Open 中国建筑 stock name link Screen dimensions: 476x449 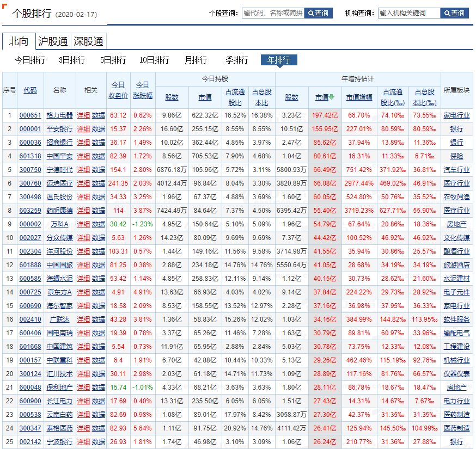[59, 347]
